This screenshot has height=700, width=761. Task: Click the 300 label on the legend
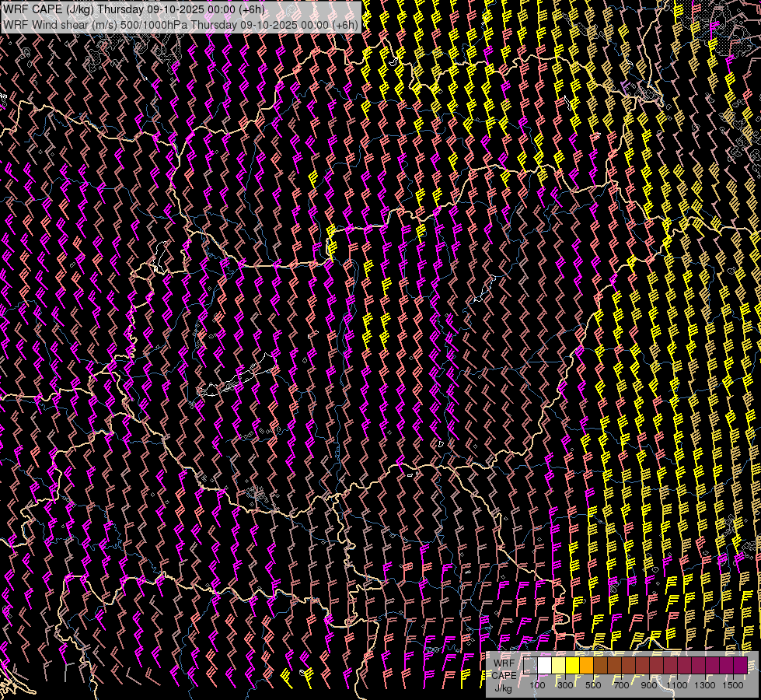click(565, 685)
